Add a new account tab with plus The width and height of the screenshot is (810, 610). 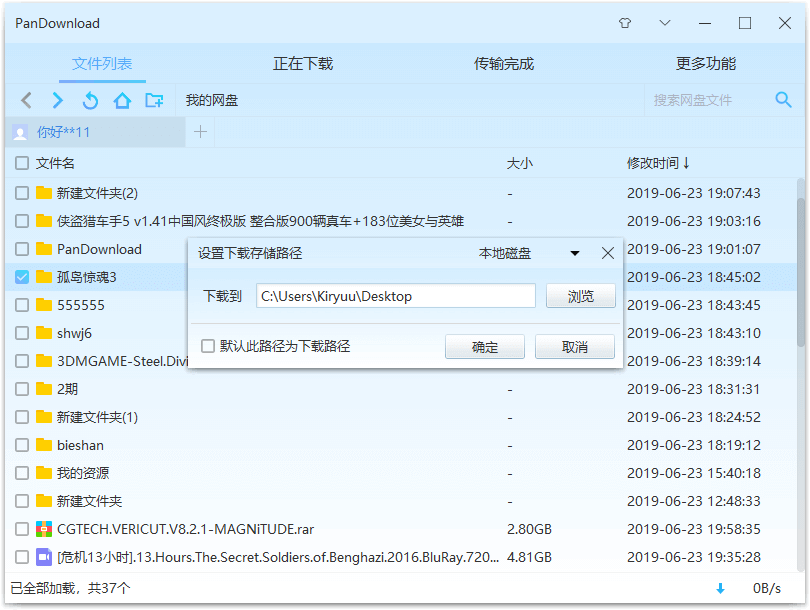click(x=200, y=131)
